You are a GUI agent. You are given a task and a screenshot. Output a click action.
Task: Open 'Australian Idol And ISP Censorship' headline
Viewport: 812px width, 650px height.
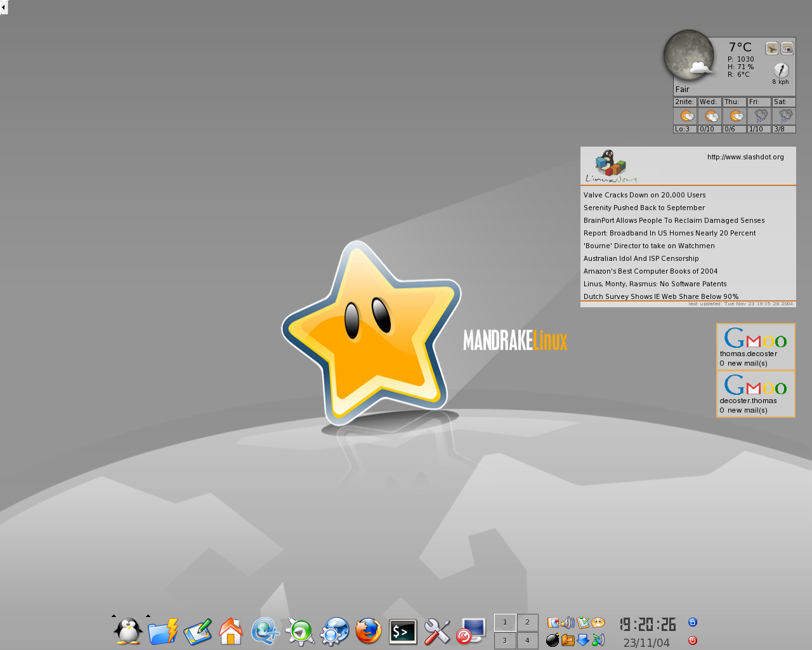click(641, 258)
